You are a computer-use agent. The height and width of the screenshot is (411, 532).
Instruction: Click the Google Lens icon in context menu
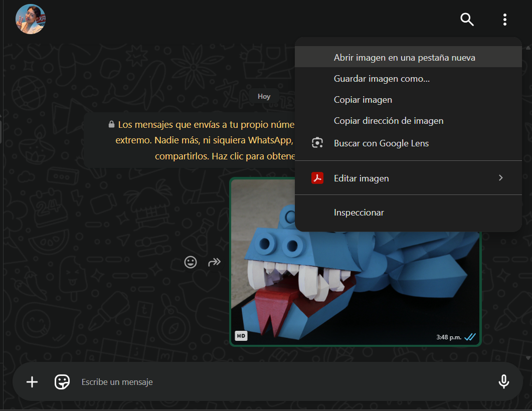(x=317, y=143)
